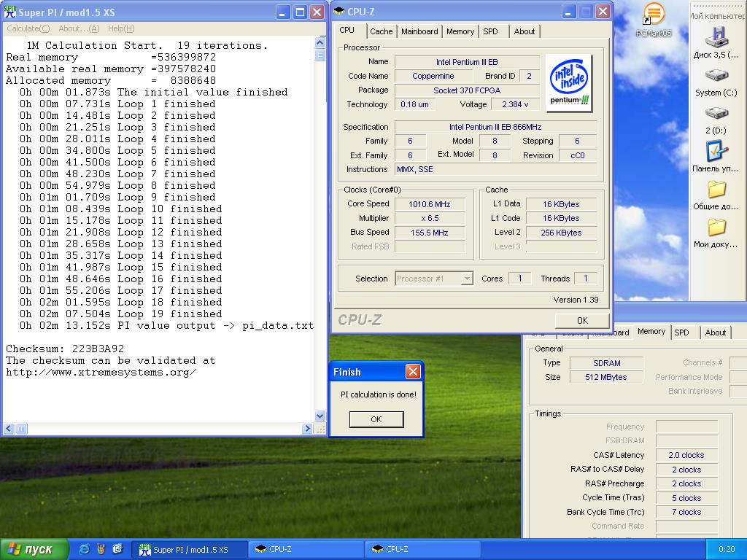The height and width of the screenshot is (560, 747).
Task: Open the System (C:) drive icon
Action: 716,82
